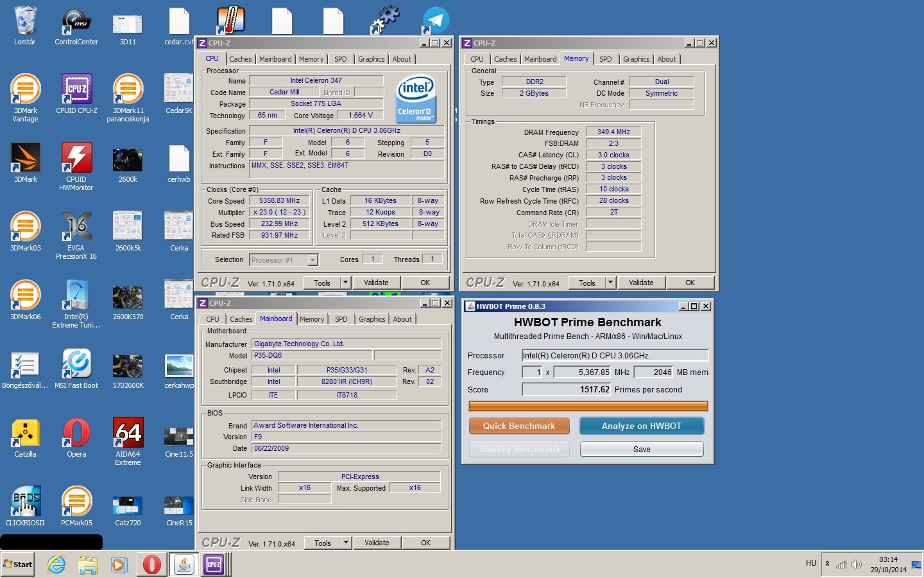Image resolution: width=924 pixels, height=578 pixels.
Task: Click the HWBOT benchmark progress bar
Action: pos(588,406)
